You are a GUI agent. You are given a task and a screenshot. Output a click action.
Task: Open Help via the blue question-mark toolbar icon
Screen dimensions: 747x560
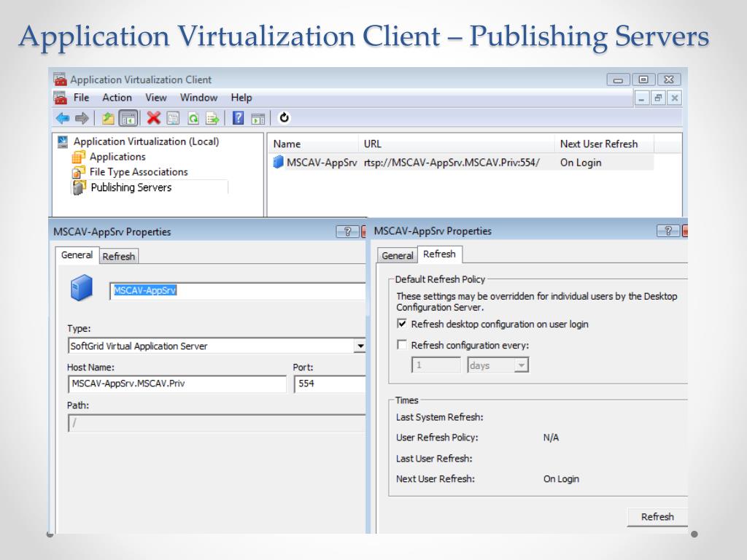click(238, 117)
